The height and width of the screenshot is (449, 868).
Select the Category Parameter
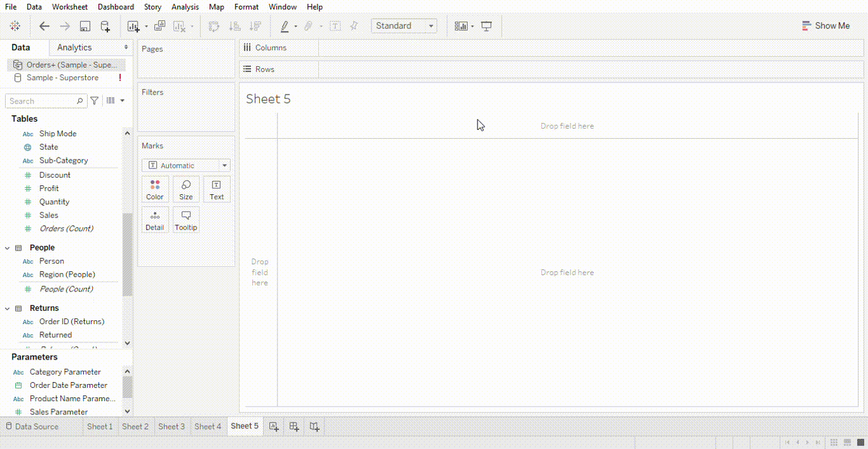click(x=65, y=372)
